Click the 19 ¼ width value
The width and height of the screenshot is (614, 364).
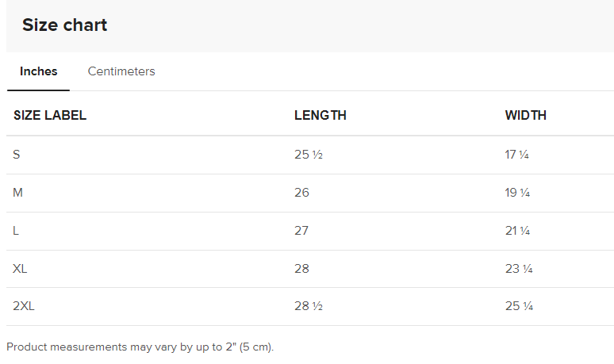(x=517, y=193)
